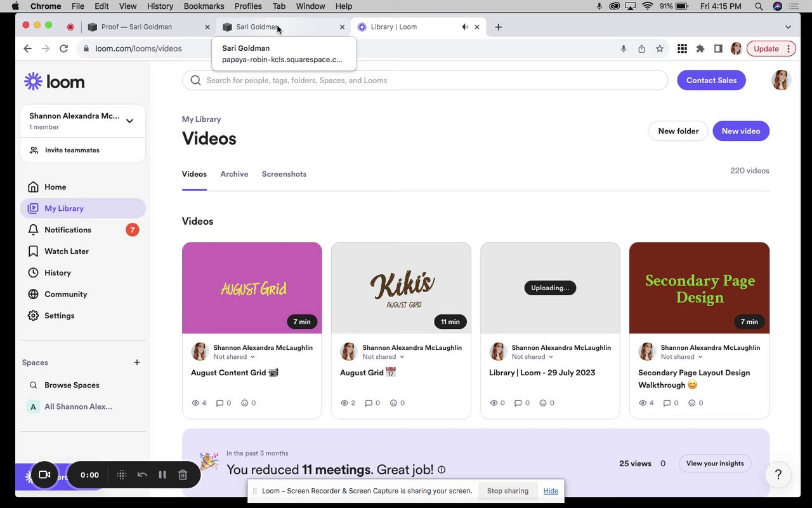812x508 pixels.
Task: Expand the Shannon Alexandra workspace switcher
Action: pos(129,121)
